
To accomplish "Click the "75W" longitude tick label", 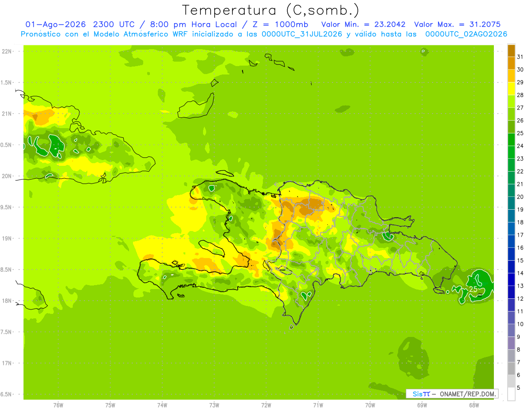I will (x=110, y=405).
